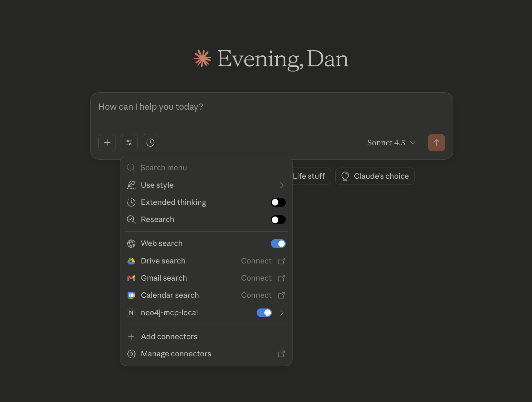This screenshot has height=402, width=532.
Task: Click Connect next to Gmail search
Action: pos(256,278)
